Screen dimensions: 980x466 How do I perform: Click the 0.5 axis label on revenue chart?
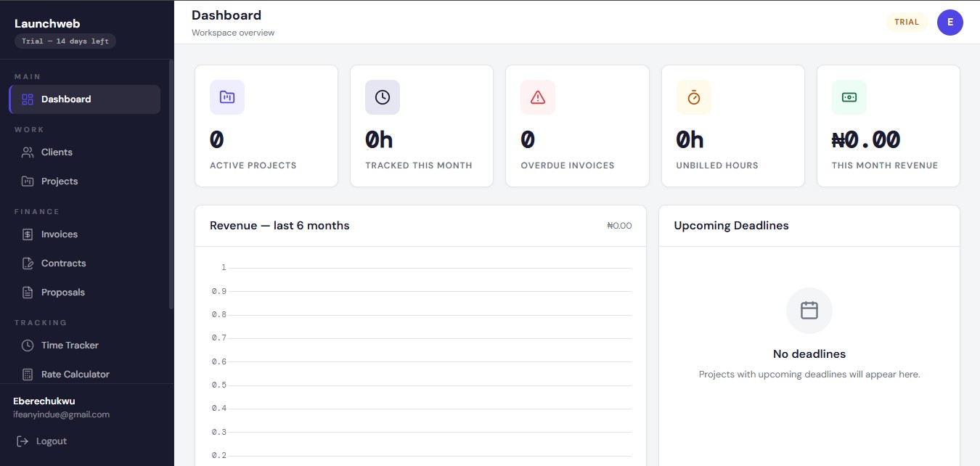coord(219,385)
